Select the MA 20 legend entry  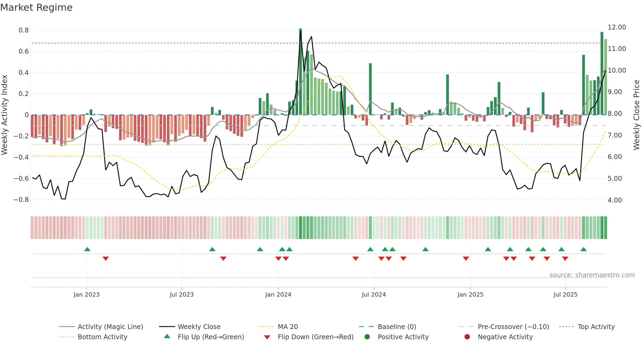279,327
